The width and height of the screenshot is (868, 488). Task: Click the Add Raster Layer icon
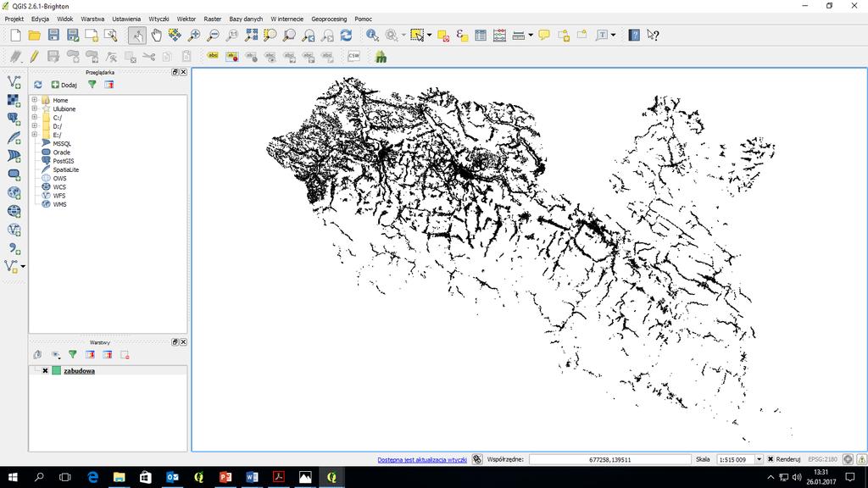(x=14, y=100)
